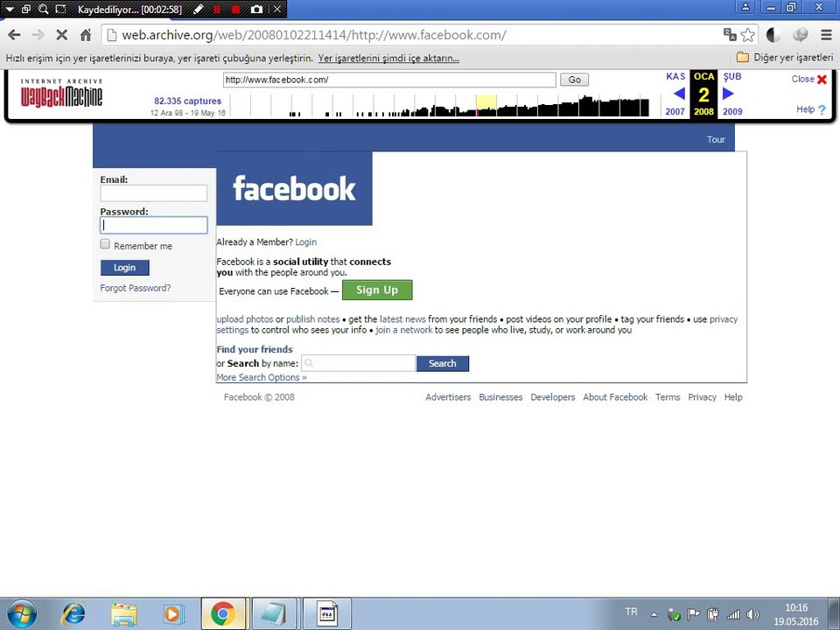Open the Forgot Password? link
The height and width of the screenshot is (630, 840).
136,288
